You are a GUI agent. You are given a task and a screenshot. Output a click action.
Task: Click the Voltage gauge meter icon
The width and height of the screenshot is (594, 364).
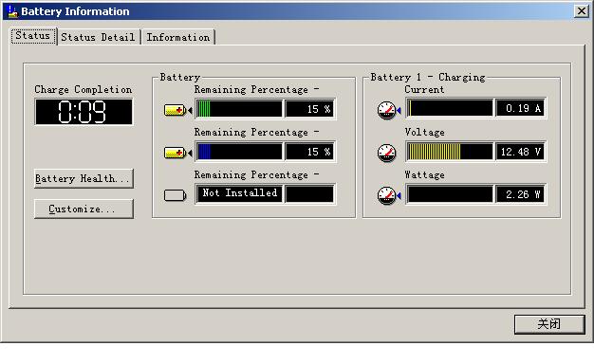[387, 153]
